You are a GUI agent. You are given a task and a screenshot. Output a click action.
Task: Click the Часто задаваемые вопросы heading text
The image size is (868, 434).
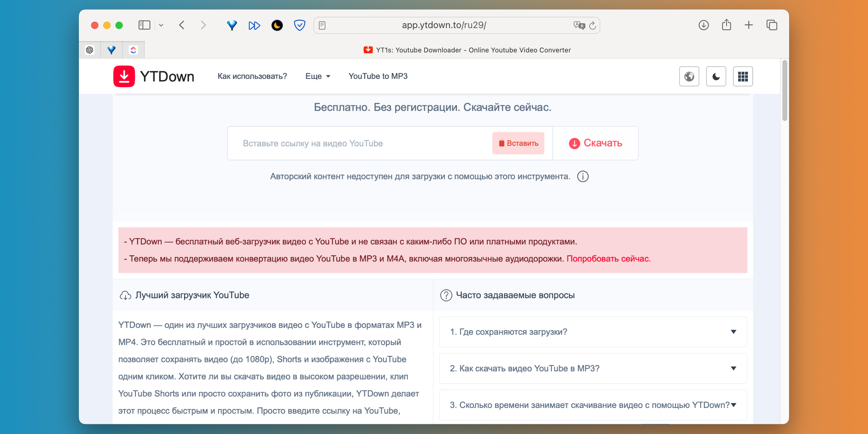click(515, 295)
